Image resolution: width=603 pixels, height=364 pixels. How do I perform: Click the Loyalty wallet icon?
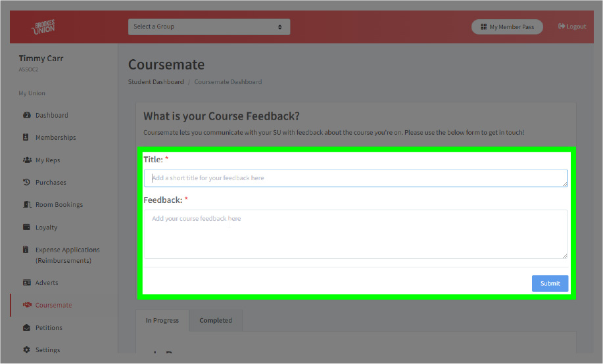coord(27,227)
